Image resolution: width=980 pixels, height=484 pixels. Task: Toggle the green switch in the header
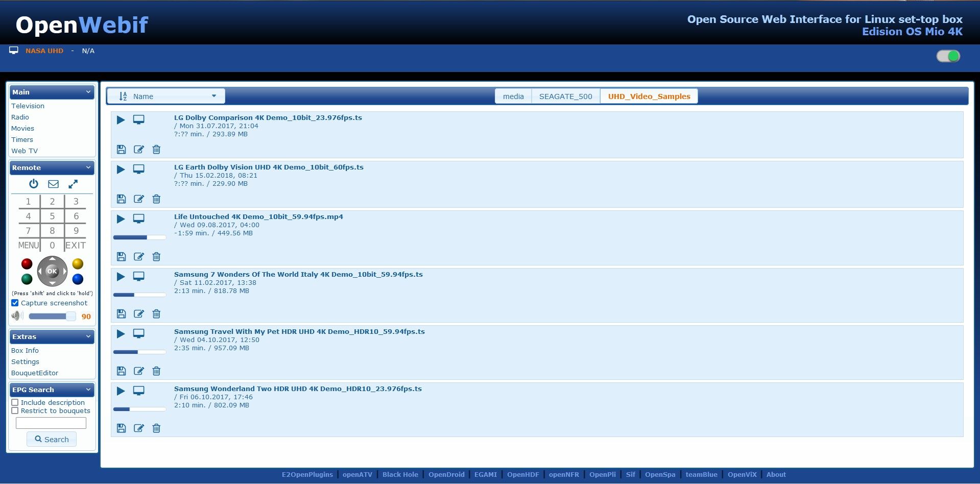[x=948, y=56]
